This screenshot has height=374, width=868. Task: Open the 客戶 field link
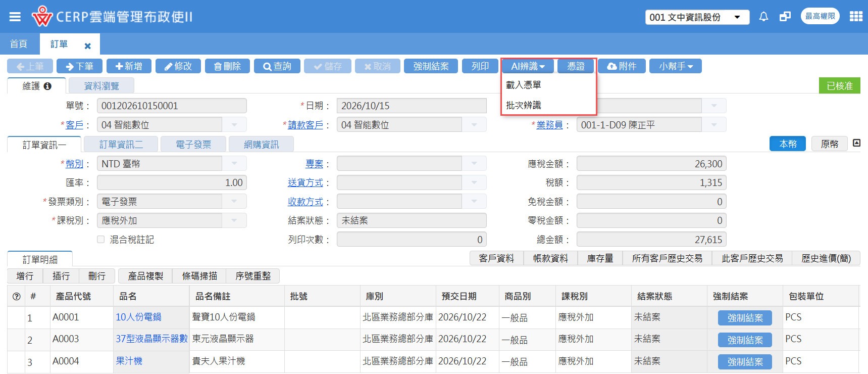[x=75, y=125]
